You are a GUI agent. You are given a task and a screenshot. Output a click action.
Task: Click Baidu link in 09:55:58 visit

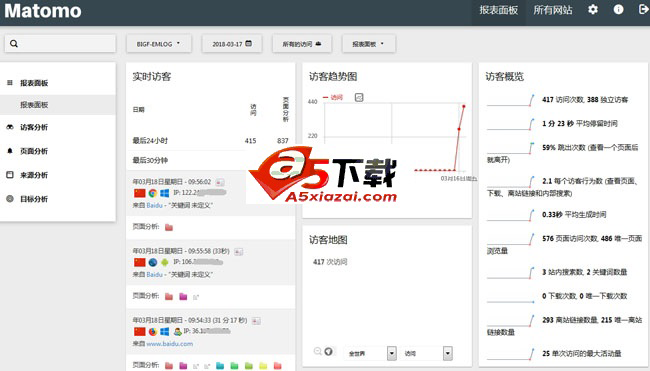pos(154,274)
